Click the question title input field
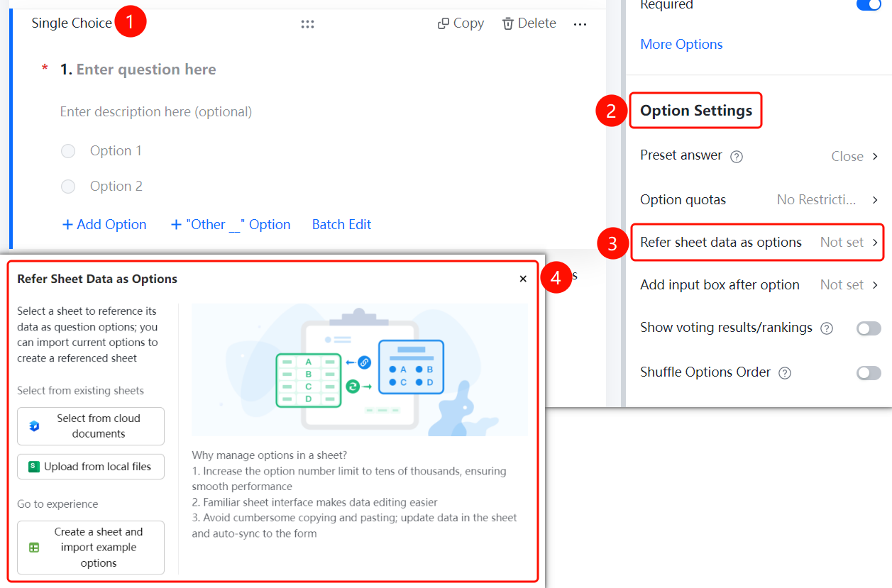 tap(146, 70)
